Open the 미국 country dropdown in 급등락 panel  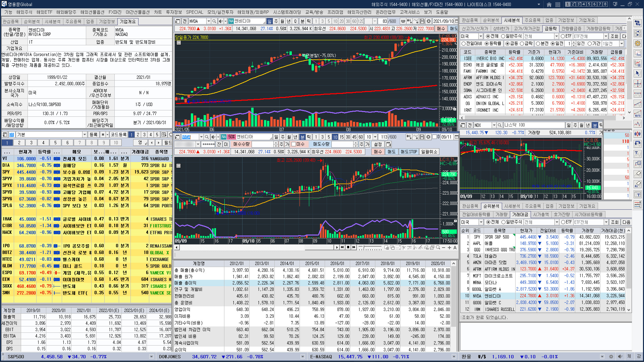(480, 36)
